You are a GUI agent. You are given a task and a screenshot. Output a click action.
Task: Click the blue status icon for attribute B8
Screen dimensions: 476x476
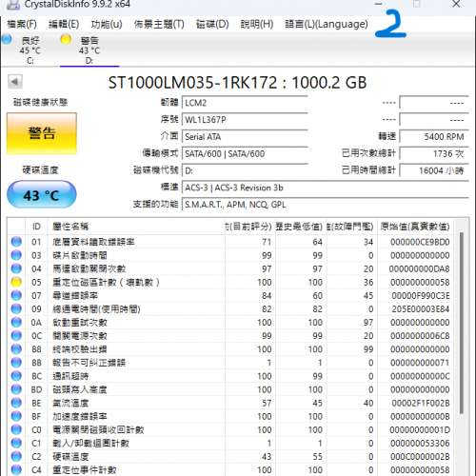pyautogui.click(x=16, y=349)
